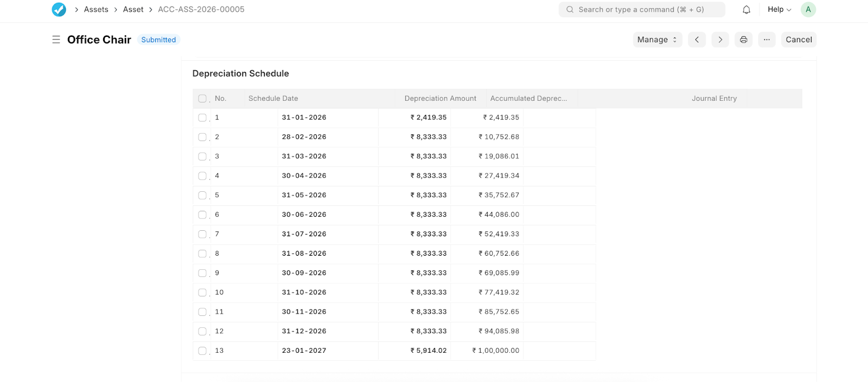Screen dimensions: 868x382
Task: Click the 28-02-2026 schedule date cell
Action: coord(304,137)
